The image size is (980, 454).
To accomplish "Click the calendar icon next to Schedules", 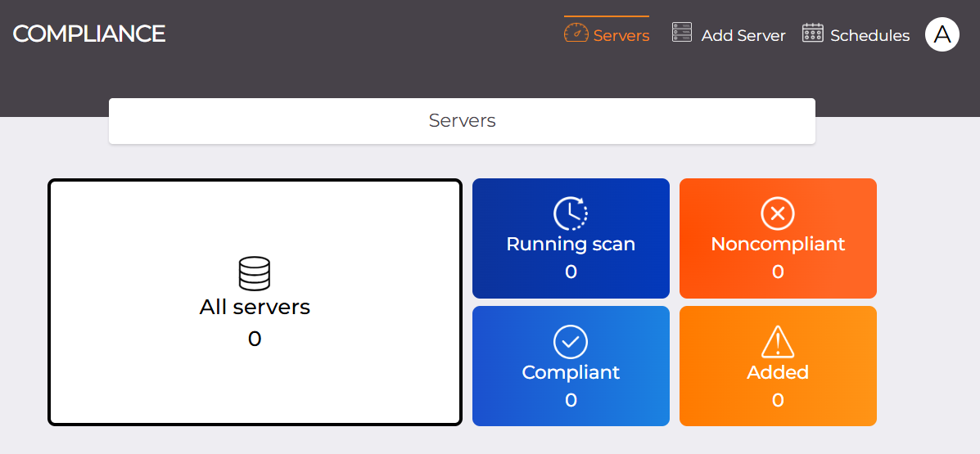I will pos(812,33).
